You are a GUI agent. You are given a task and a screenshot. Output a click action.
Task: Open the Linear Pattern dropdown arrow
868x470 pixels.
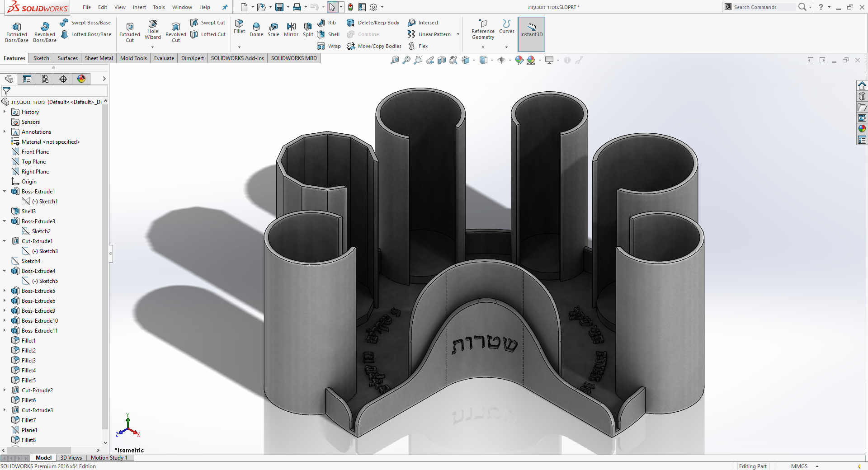click(458, 34)
